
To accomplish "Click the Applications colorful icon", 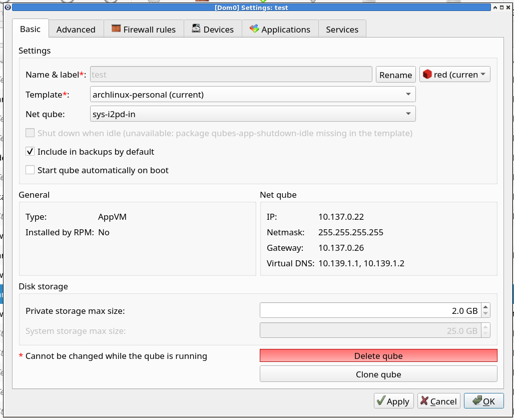I will click(254, 29).
